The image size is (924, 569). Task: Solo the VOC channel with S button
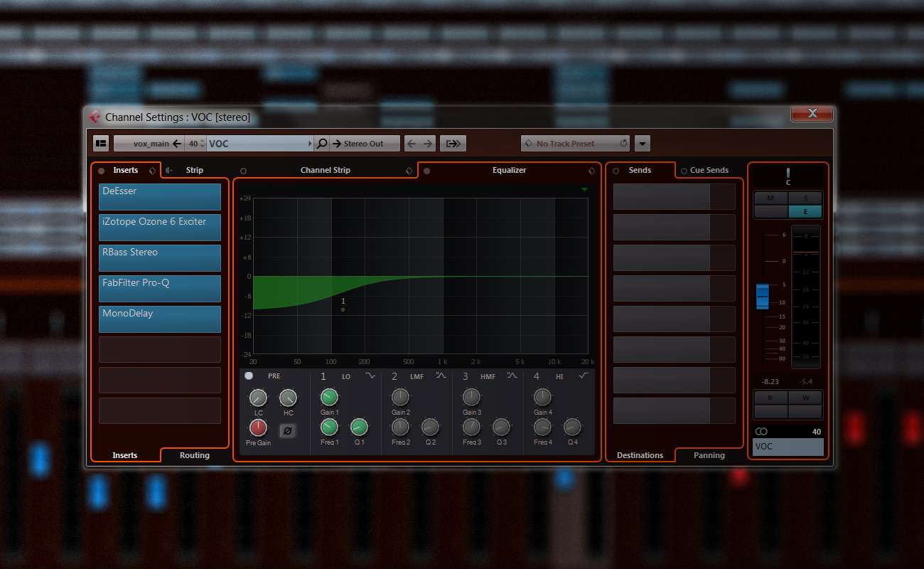click(x=805, y=198)
